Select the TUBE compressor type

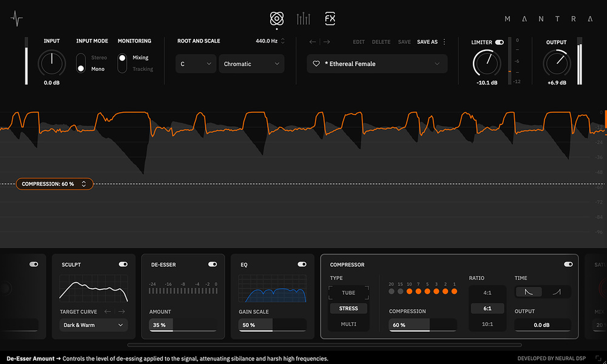348,292
